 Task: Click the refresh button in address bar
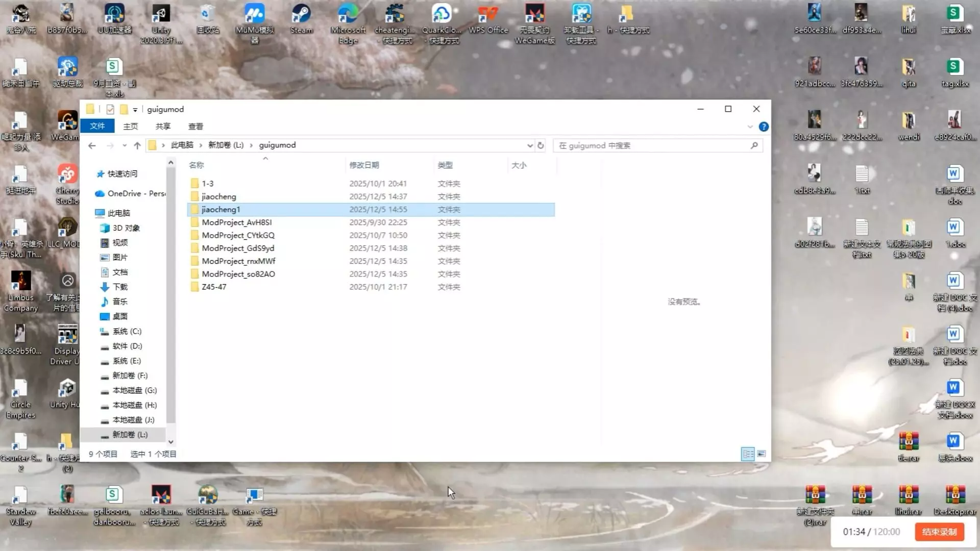(x=541, y=145)
